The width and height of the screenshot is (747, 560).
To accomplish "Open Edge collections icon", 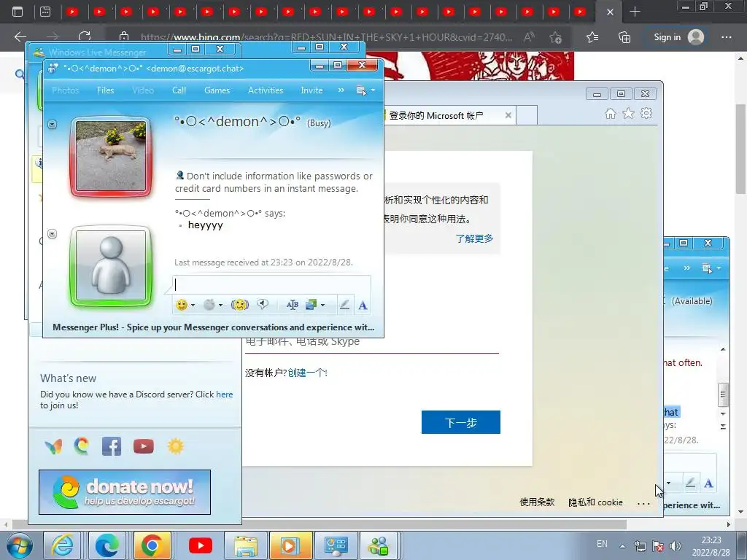I will pos(624,37).
